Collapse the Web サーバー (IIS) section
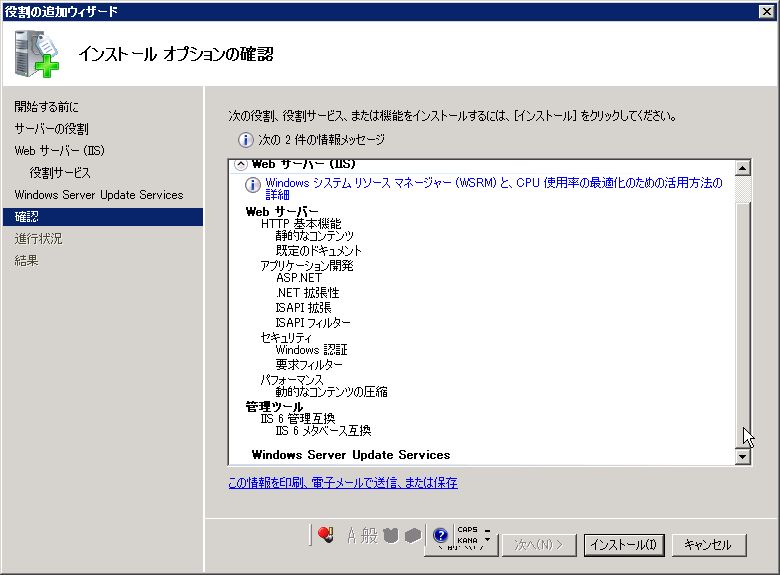The width and height of the screenshot is (780, 575). 241,164
